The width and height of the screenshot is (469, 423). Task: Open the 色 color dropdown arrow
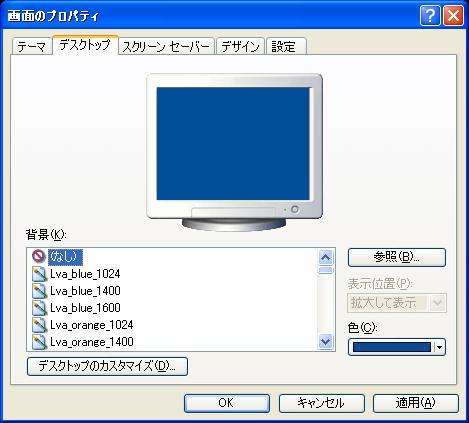tap(440, 347)
